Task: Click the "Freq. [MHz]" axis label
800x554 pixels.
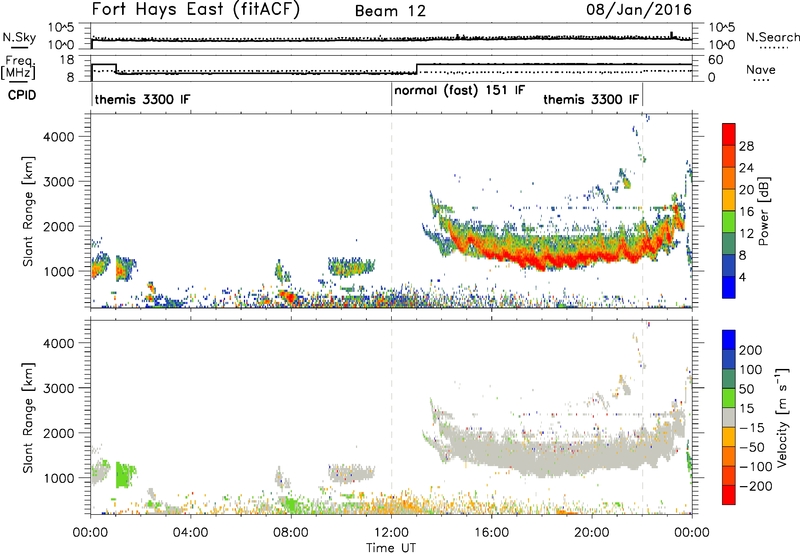Action: [x=19, y=68]
